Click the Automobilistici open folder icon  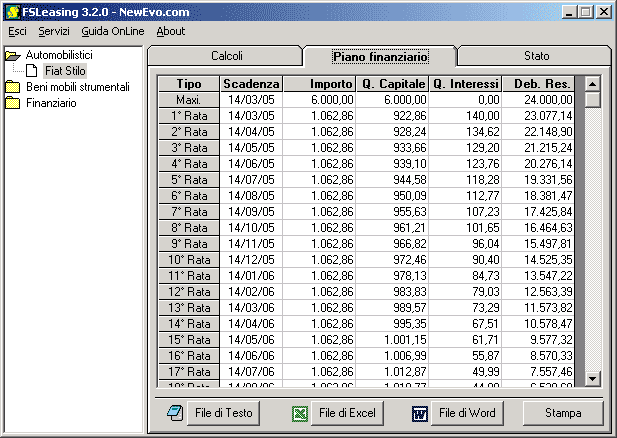(x=13, y=55)
